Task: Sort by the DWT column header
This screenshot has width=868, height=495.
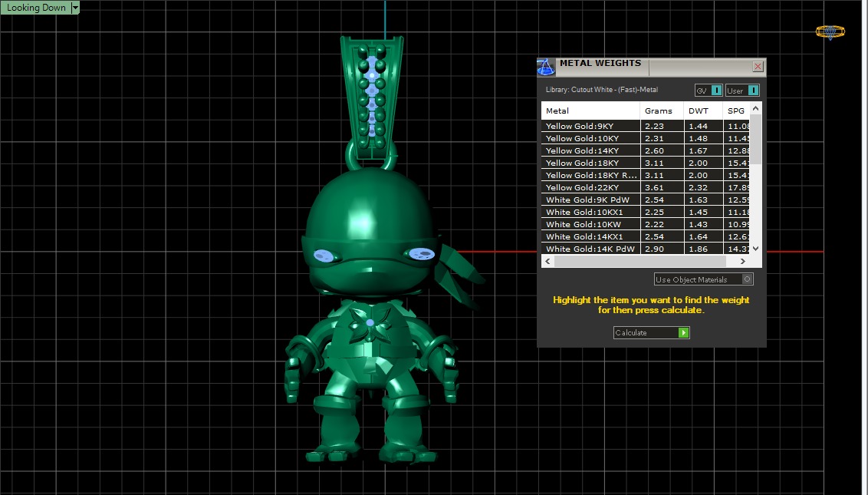Action: 704,111
